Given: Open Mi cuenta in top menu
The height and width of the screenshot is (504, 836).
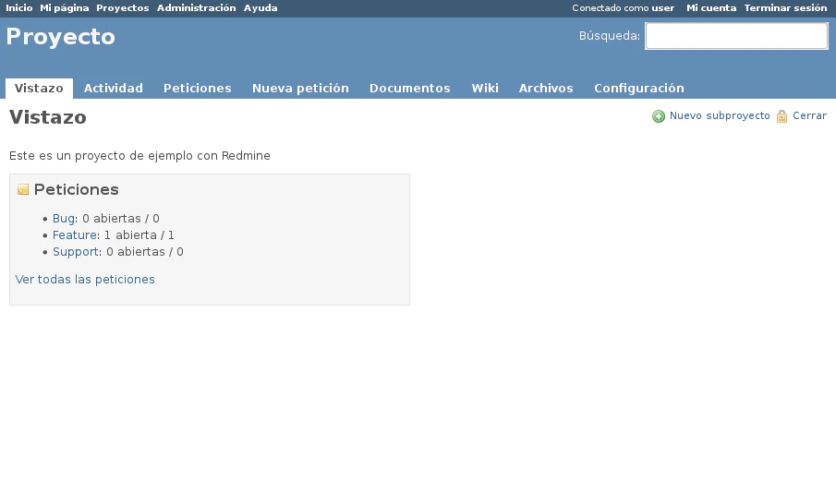Looking at the screenshot, I should pyautogui.click(x=710, y=8).
